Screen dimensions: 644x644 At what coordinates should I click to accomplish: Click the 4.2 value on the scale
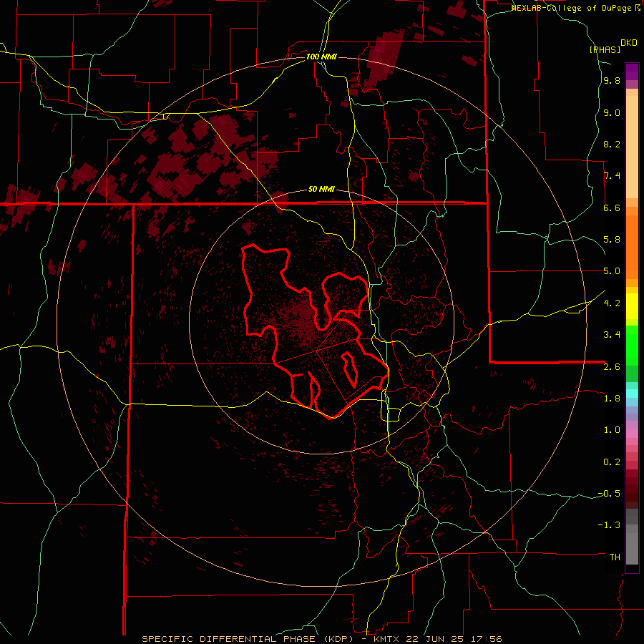click(612, 303)
